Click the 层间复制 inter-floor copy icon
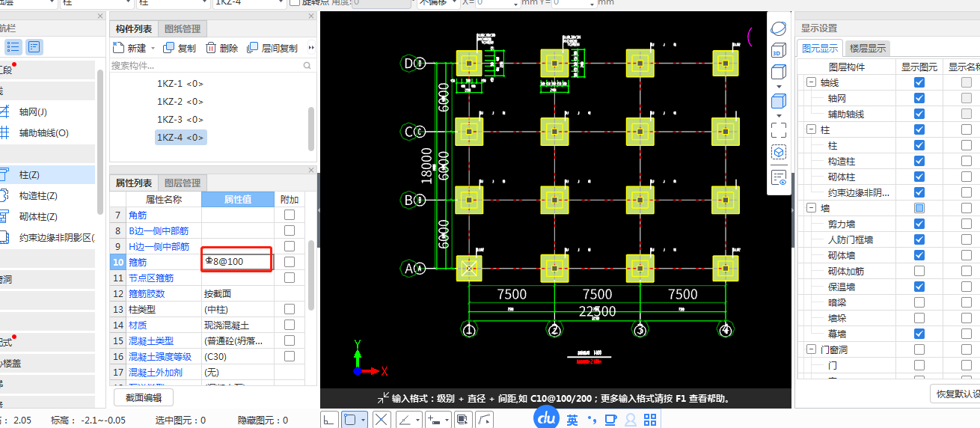Screen dimensions: 980x428 click(253, 48)
